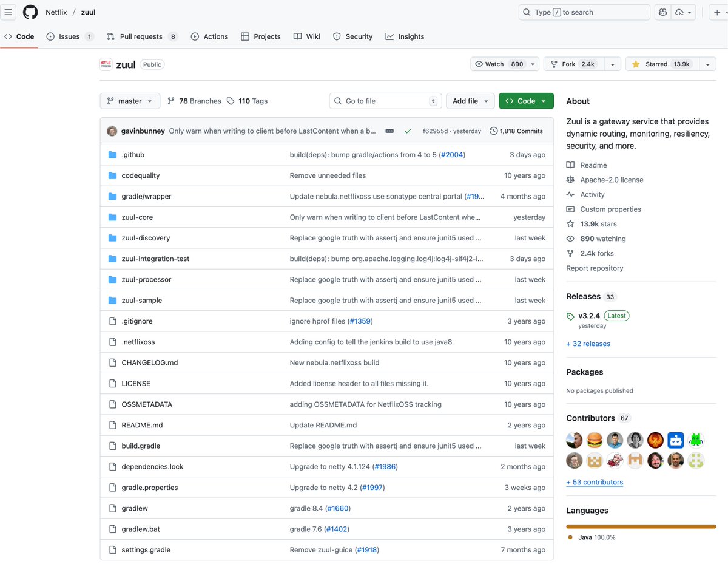Switch to the Code tab

pos(19,36)
